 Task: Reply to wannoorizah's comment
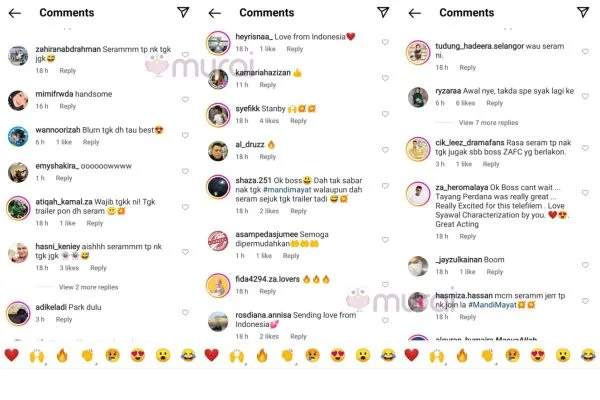[x=91, y=142]
